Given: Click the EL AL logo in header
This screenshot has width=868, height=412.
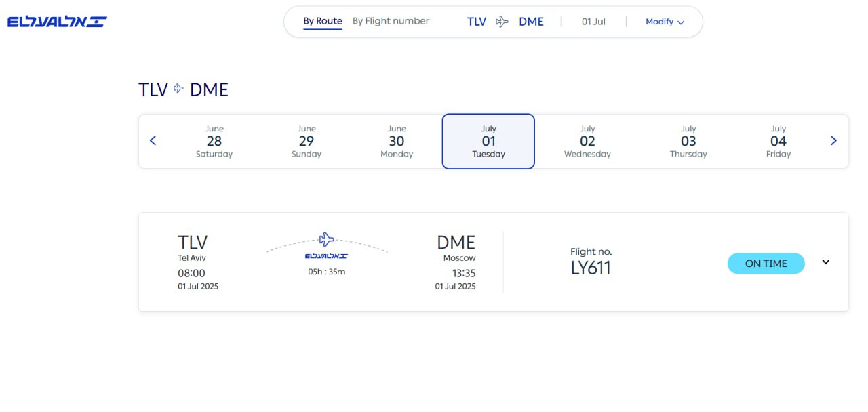Looking at the screenshot, I should coord(57,22).
